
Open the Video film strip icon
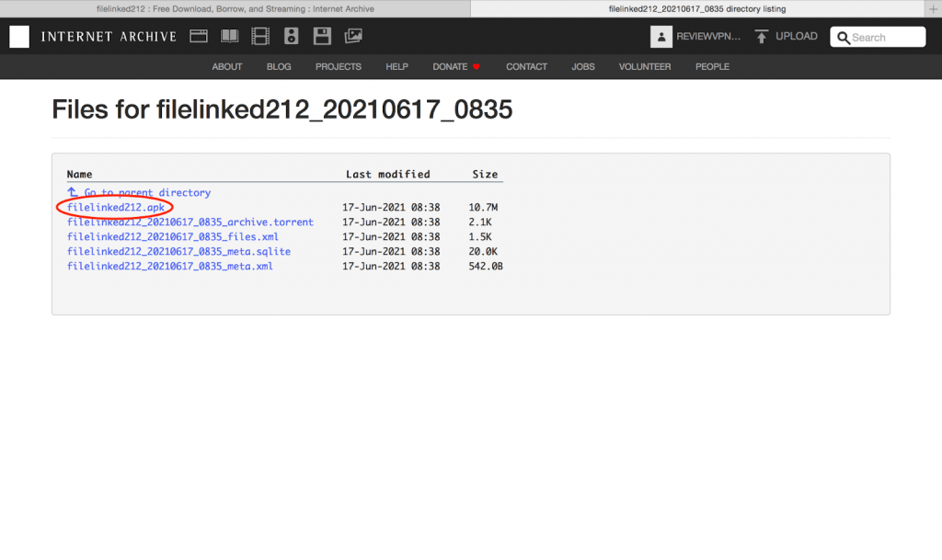[x=260, y=36]
